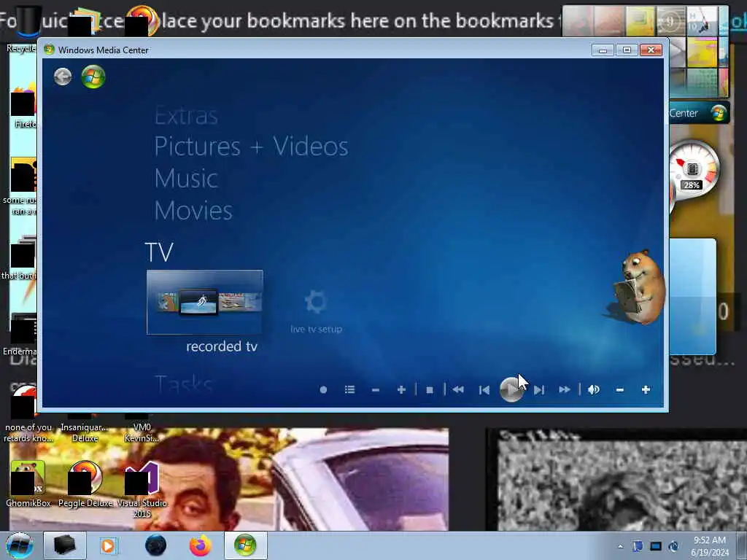Open the Movies menu category
The image size is (747, 560).
tap(193, 211)
